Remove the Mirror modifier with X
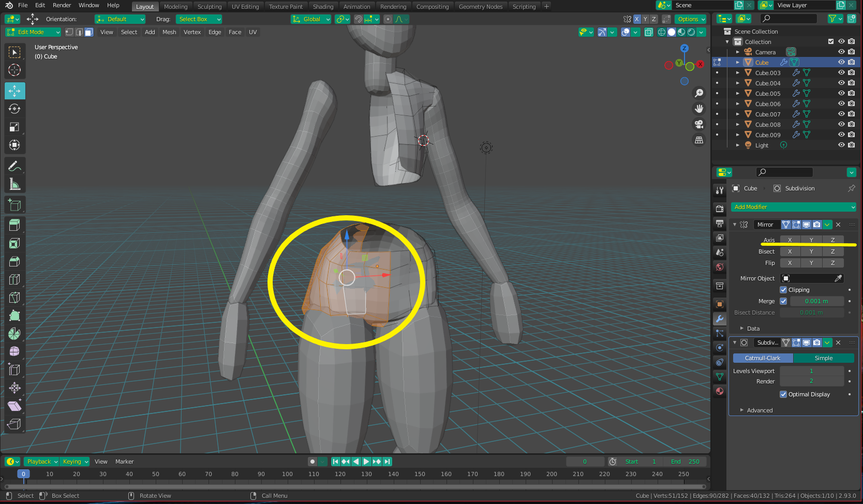Screen dimensions: 863x504 pyautogui.click(x=838, y=225)
